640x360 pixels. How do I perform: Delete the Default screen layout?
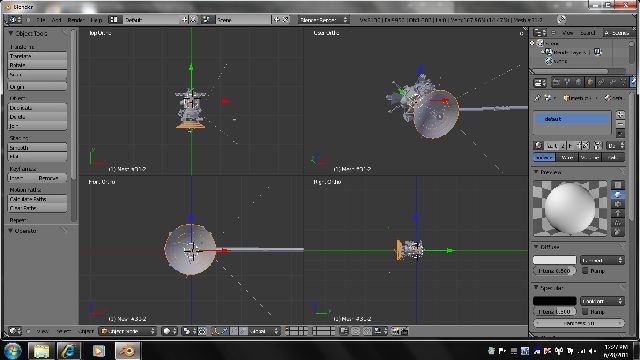(x=193, y=20)
